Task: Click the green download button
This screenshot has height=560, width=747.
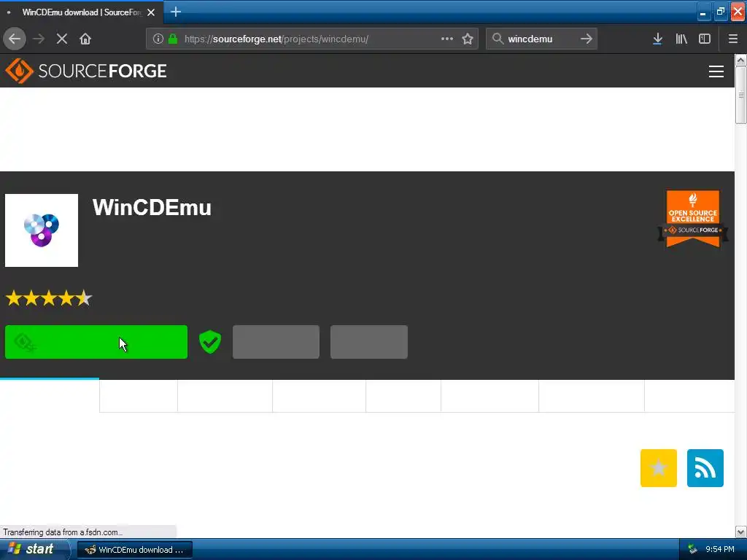Action: [x=96, y=342]
